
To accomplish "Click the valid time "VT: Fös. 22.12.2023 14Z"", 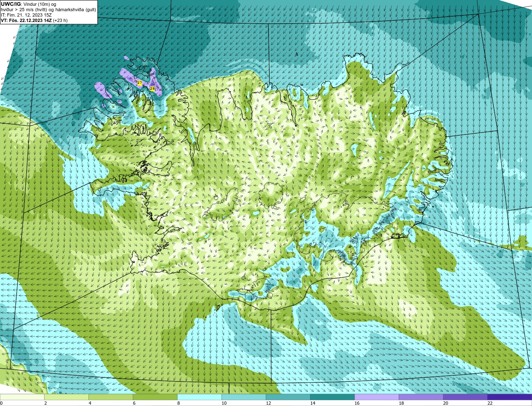I will 26,20.
